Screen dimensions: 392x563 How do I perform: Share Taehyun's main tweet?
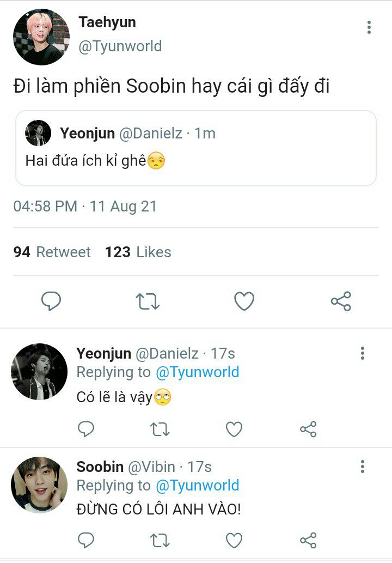pyautogui.click(x=341, y=301)
